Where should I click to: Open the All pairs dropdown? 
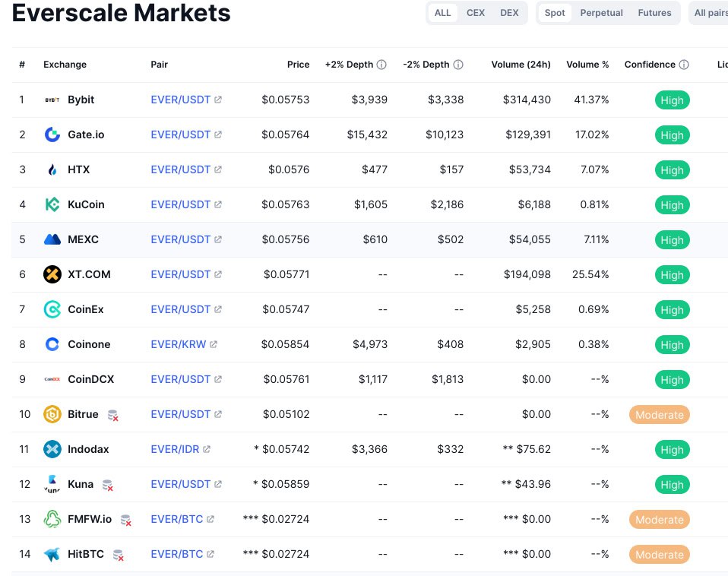tap(710, 13)
